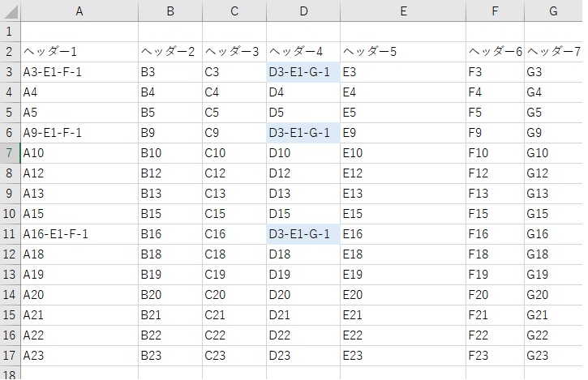
Task: Select the column E header
Action: 402,11
